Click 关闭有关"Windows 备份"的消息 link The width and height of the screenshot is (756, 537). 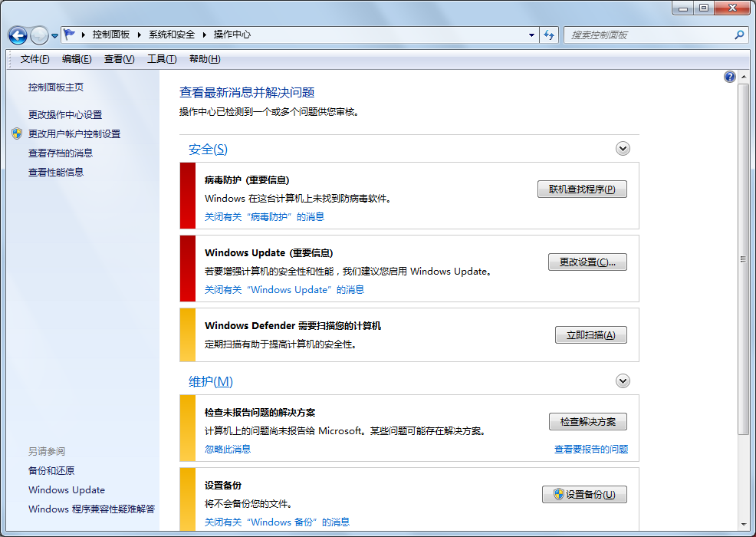pyautogui.click(x=278, y=522)
